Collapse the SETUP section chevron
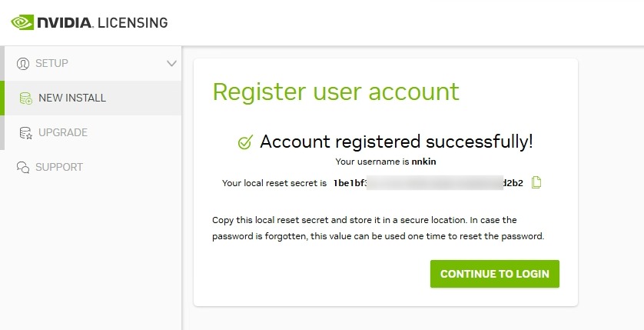The width and height of the screenshot is (644, 330). click(171, 63)
